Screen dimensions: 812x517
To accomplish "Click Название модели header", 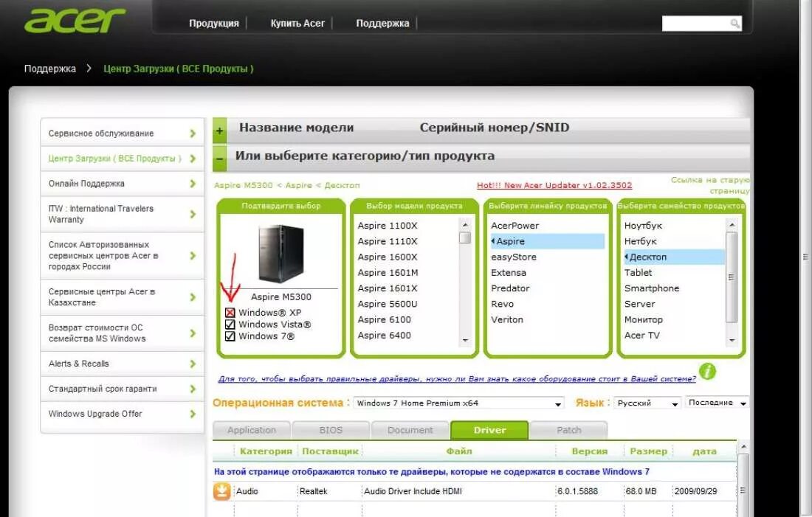I will (296, 128).
